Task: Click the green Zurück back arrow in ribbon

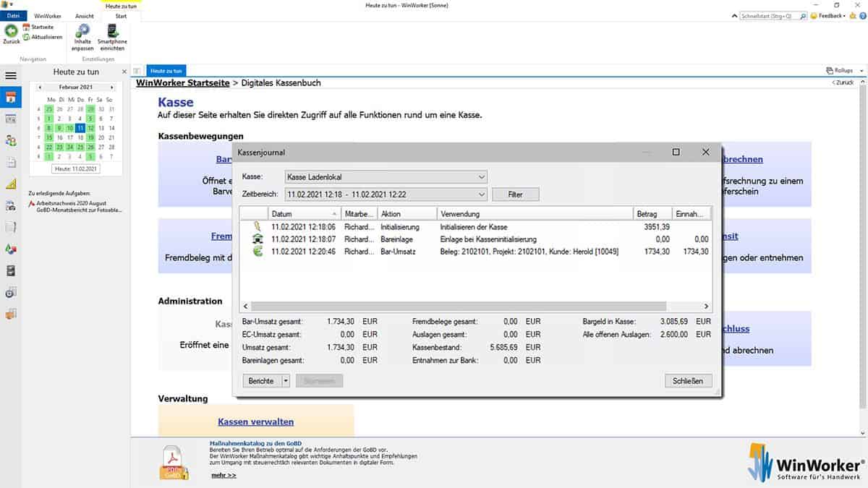Action: (x=11, y=30)
